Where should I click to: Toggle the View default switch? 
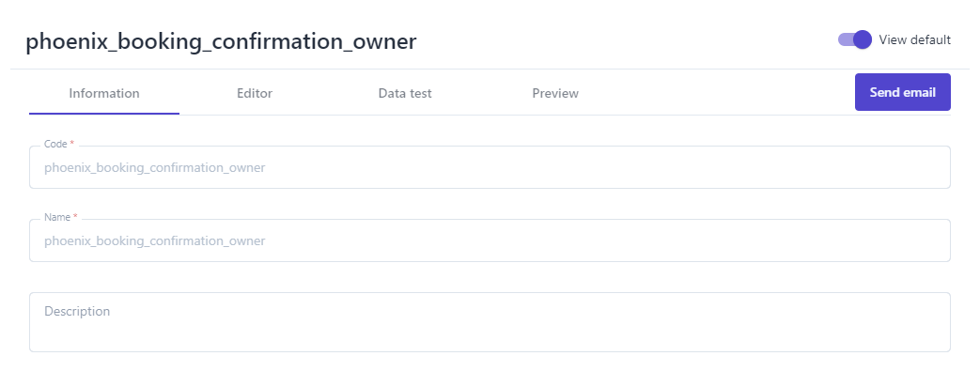pyautogui.click(x=854, y=39)
